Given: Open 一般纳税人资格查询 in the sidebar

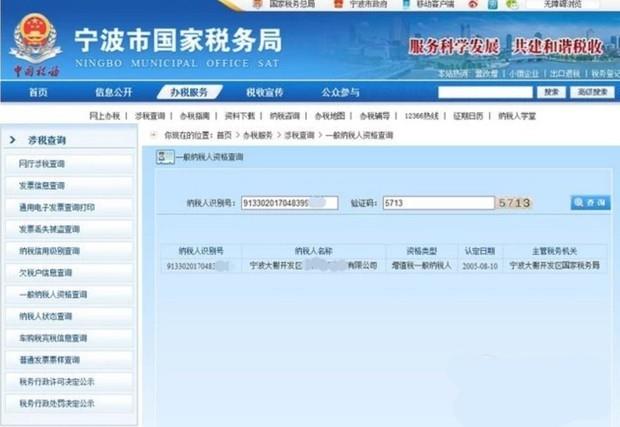Looking at the screenshot, I should pos(69,294).
